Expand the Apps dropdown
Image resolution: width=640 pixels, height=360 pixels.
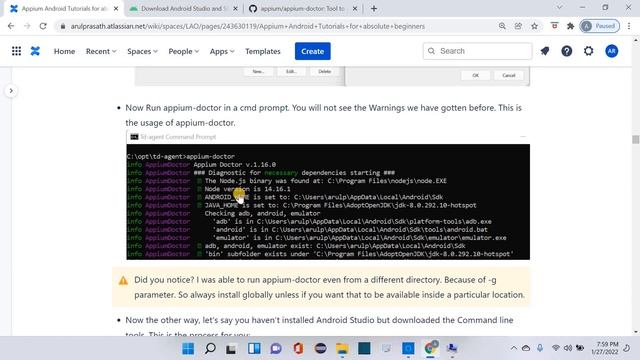(222, 51)
